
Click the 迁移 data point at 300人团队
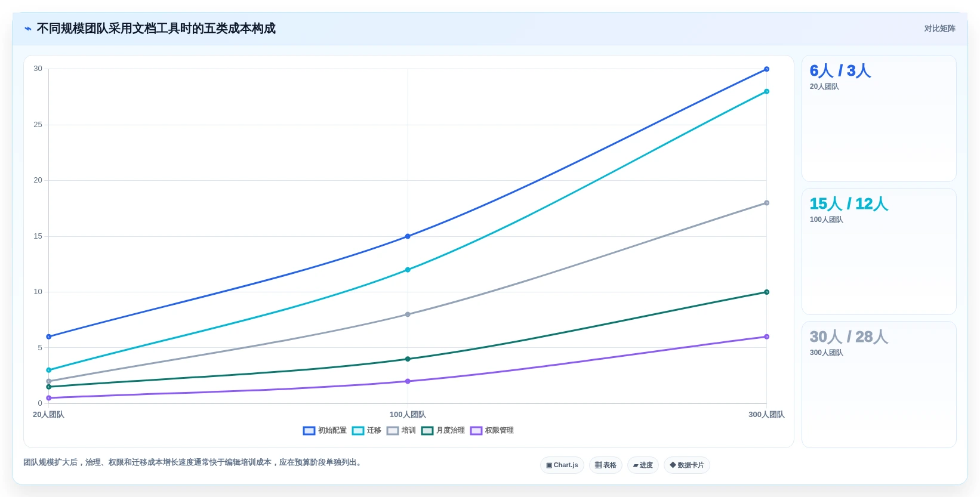(766, 91)
